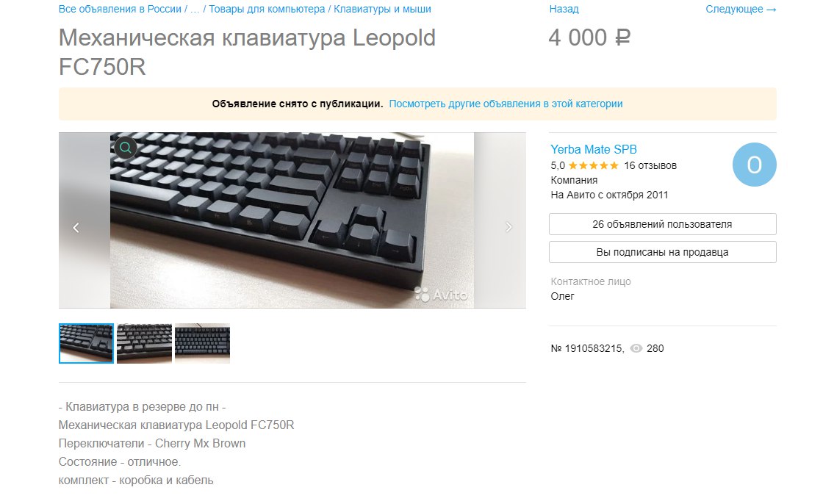View the '16 отзывов' reviews

650,166
